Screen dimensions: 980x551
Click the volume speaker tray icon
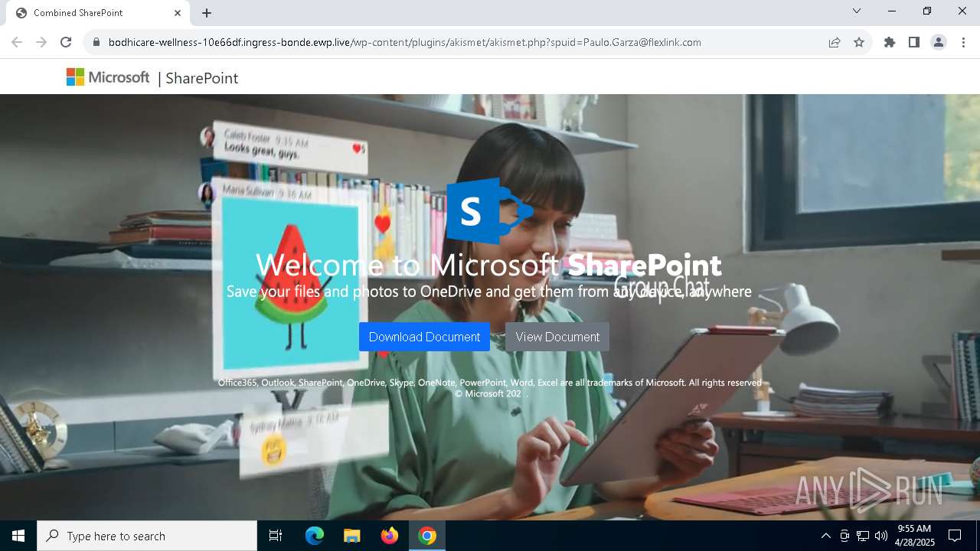tap(881, 536)
